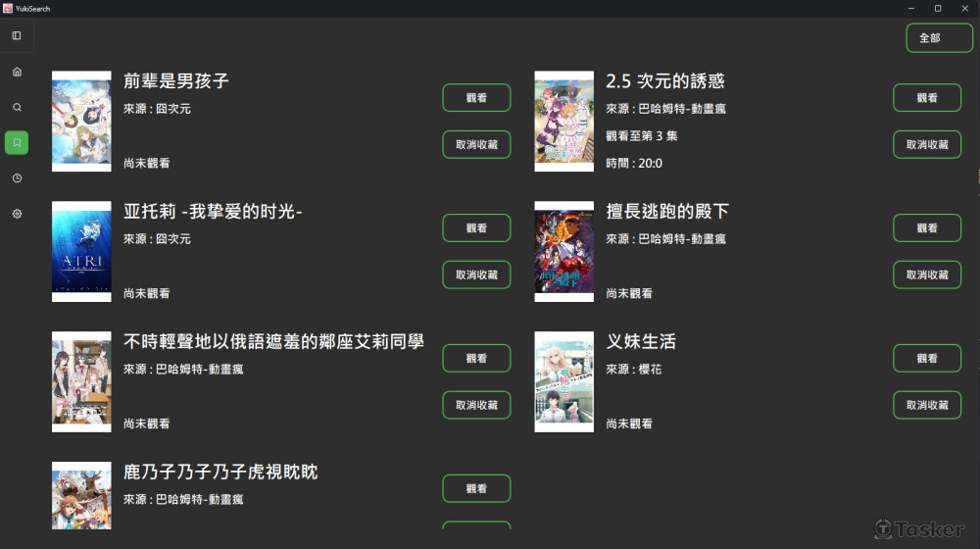Watch 前輩是男孩子 with 觀看 button
This screenshot has height=549, width=980.
click(476, 97)
